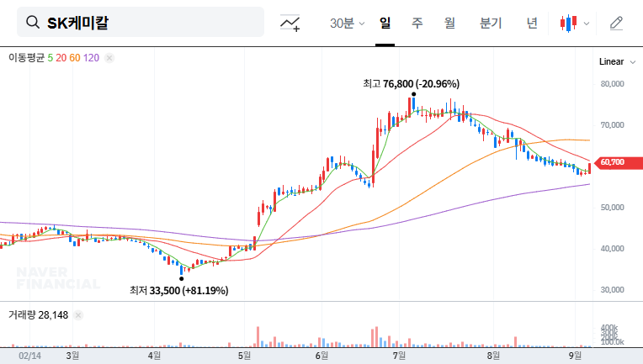This screenshot has width=643, height=364.
Task: Click the 70,000 price axis label
Action: tap(612, 125)
